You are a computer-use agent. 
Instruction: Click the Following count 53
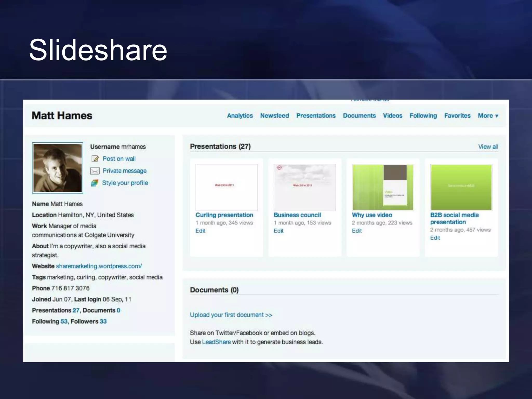[64, 321]
